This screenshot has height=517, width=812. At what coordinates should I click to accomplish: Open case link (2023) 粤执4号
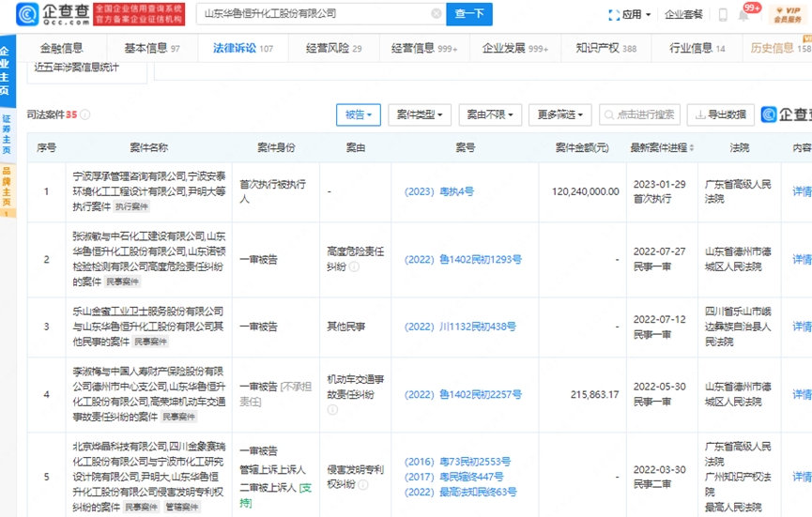[x=439, y=190]
